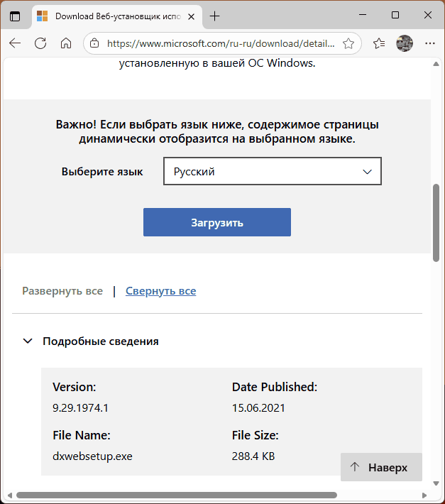445x504 pixels.
Task: Click the file size 288.4 KB
Action: pyautogui.click(x=253, y=456)
